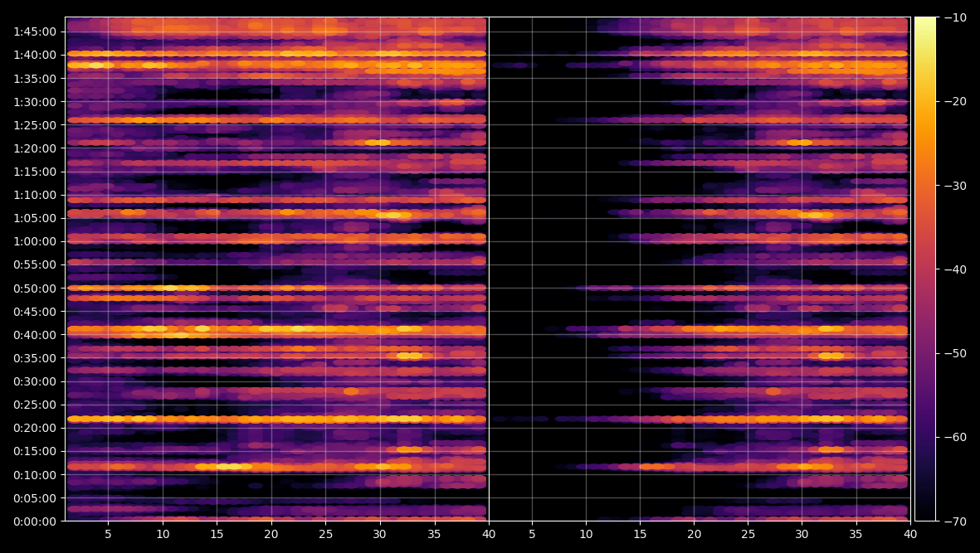Viewport: 980px width, 553px height.
Task: Click the 1:05:00 y-axis tick label
Action: coord(35,218)
